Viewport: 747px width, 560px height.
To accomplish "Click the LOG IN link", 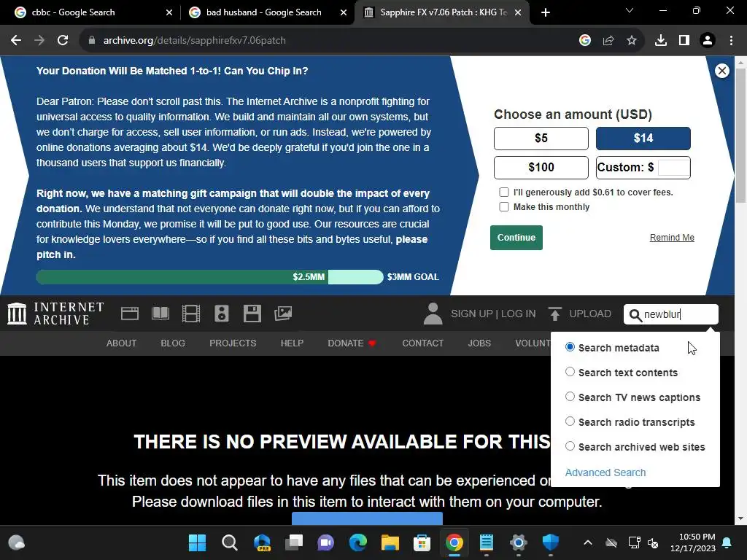I will point(519,314).
